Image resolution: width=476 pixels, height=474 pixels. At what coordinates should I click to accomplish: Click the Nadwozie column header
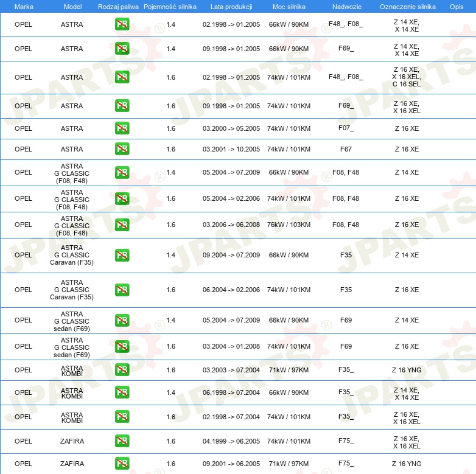point(347,7)
